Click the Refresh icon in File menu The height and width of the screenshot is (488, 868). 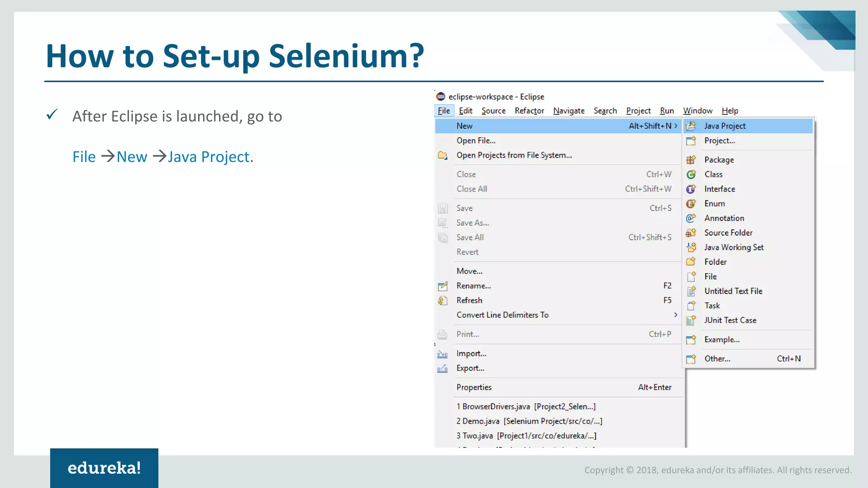point(442,300)
